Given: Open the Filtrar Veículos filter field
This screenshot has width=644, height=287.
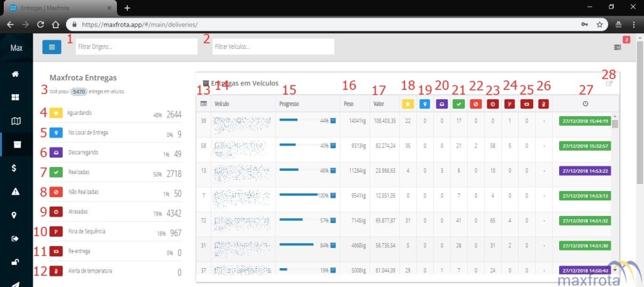Looking at the screenshot, I should coord(272,46).
